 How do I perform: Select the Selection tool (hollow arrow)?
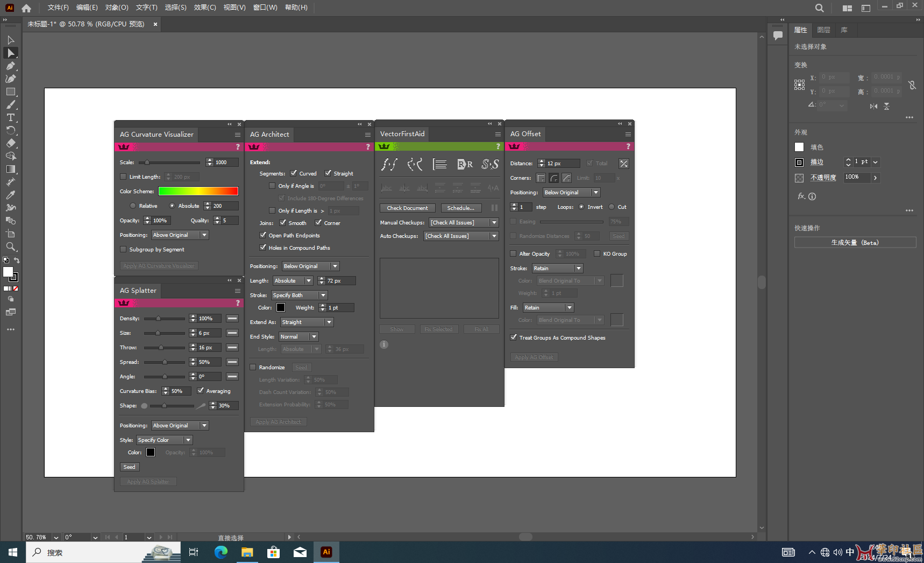pos(11,40)
